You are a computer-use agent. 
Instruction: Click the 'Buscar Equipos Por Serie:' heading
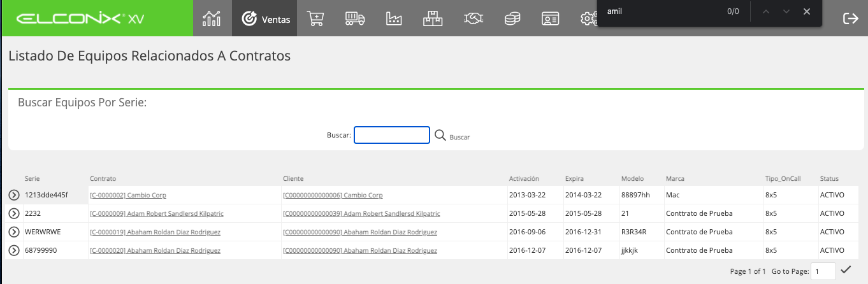82,102
